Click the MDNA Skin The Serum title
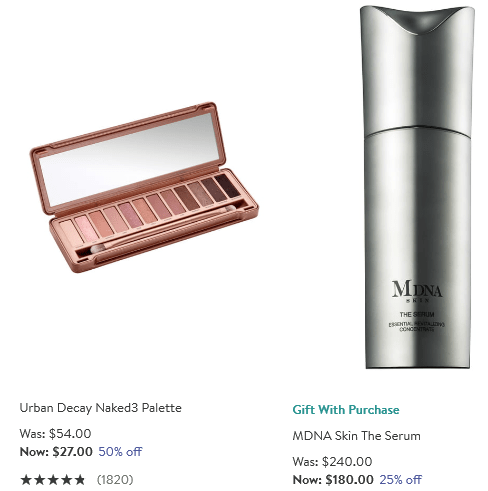 tap(356, 436)
